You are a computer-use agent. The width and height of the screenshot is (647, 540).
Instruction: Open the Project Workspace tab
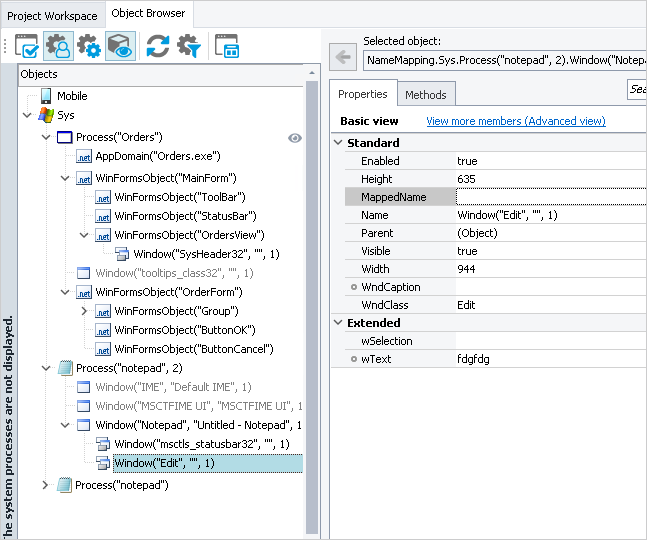[x=52, y=15]
